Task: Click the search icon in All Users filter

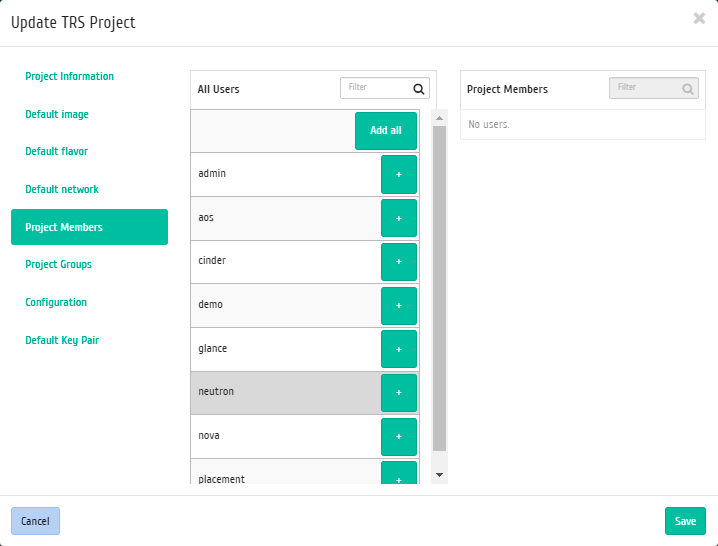Action: pyautogui.click(x=419, y=89)
